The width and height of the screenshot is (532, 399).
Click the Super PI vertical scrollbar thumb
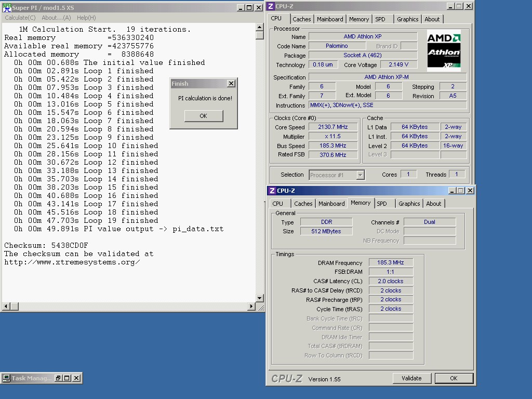(260, 35)
